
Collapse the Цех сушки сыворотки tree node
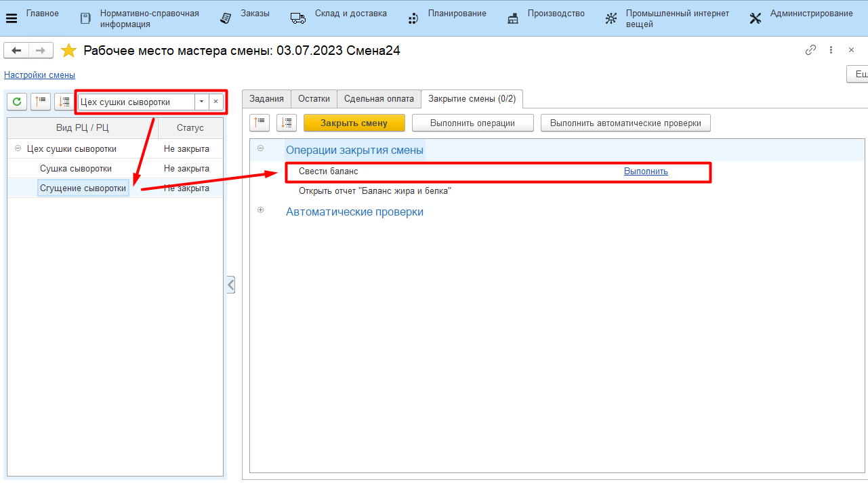[x=18, y=148]
